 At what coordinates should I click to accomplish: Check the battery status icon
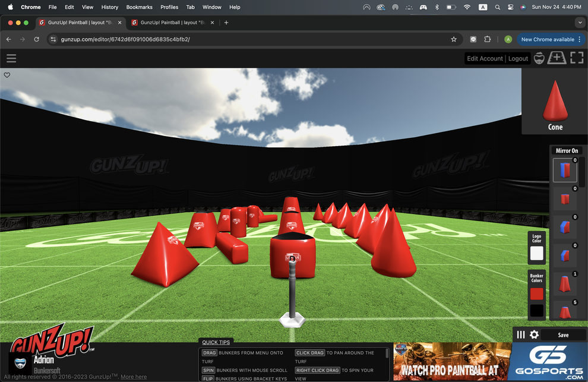click(x=451, y=7)
